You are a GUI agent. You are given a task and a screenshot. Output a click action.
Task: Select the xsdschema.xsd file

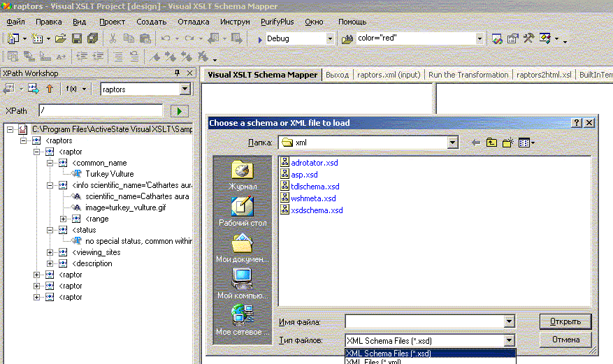(x=312, y=210)
